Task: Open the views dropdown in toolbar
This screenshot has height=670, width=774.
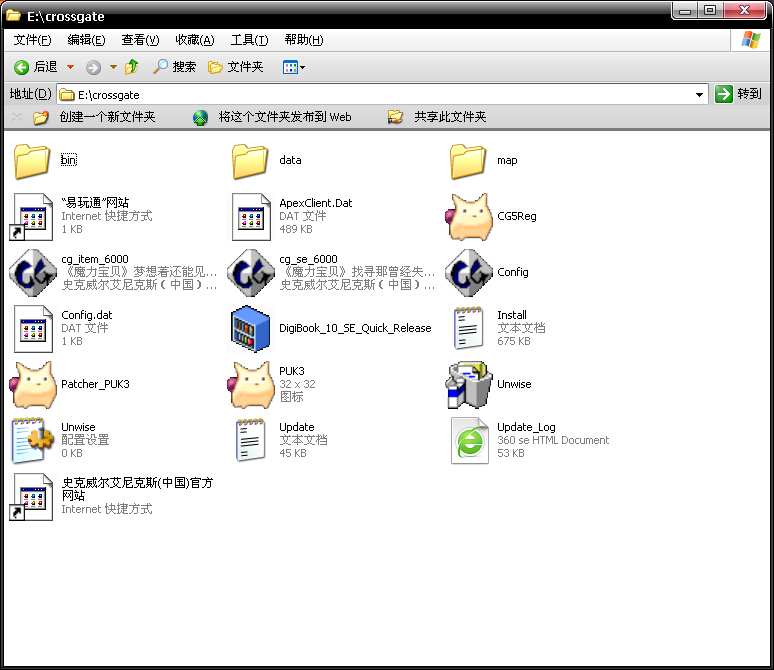Action: pyautogui.click(x=294, y=67)
